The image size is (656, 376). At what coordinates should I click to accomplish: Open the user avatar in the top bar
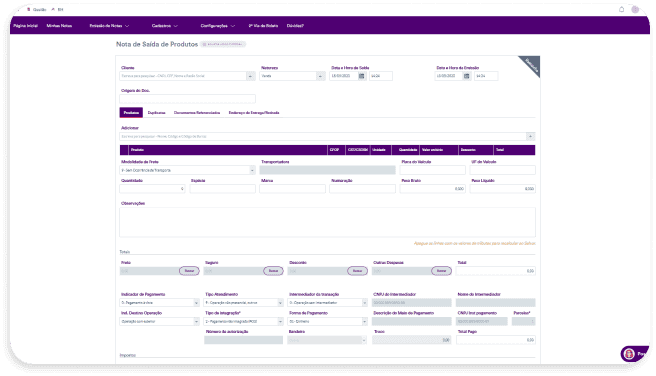635,9
